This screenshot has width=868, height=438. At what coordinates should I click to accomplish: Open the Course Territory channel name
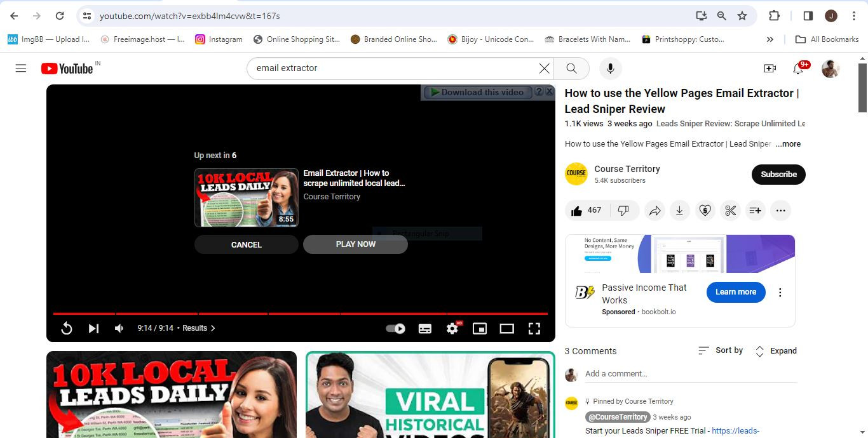[627, 169]
